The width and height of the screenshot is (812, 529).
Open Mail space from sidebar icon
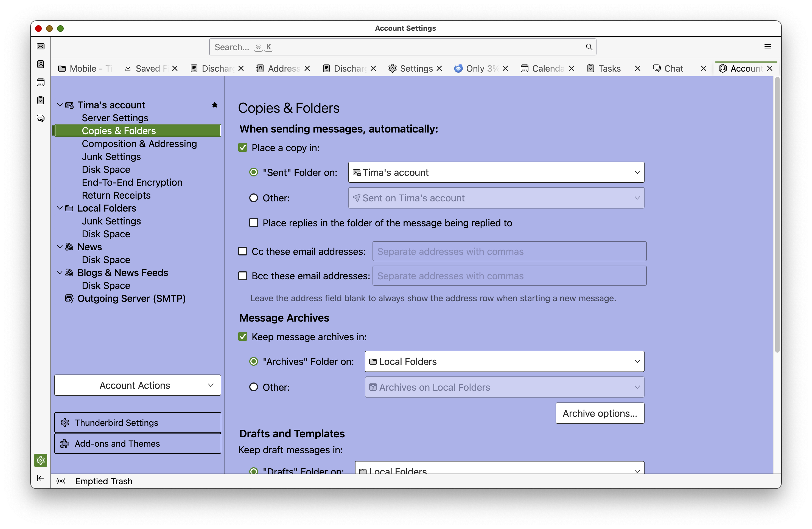pyautogui.click(x=41, y=46)
